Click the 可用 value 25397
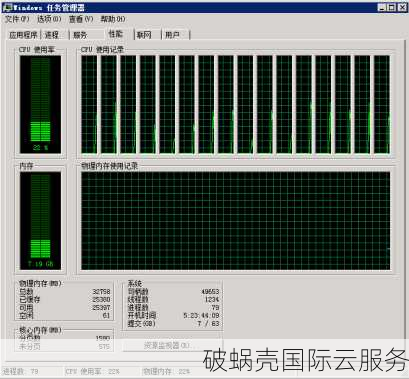Viewport: 409px width, 379px height. (x=101, y=307)
